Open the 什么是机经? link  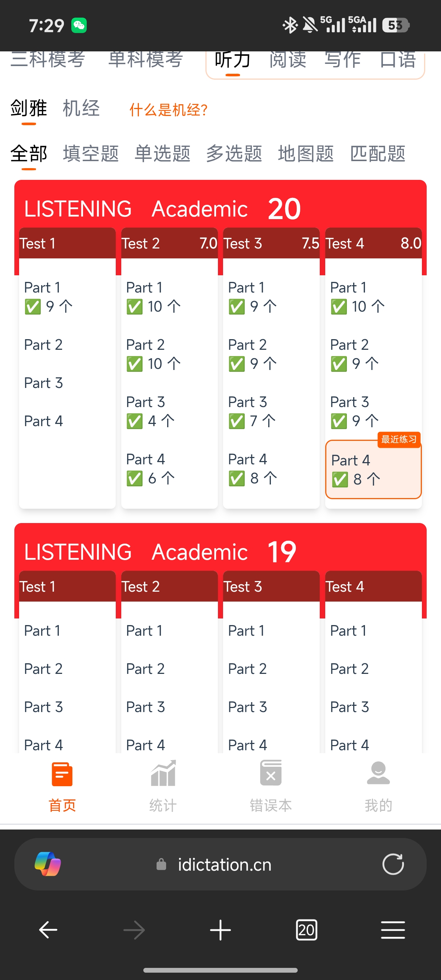(168, 110)
